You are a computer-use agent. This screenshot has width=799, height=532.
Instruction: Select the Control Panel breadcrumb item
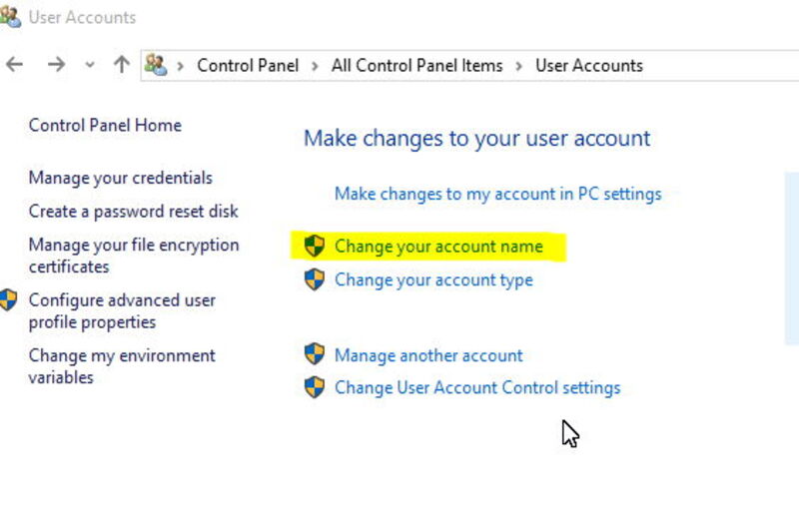pyautogui.click(x=248, y=66)
